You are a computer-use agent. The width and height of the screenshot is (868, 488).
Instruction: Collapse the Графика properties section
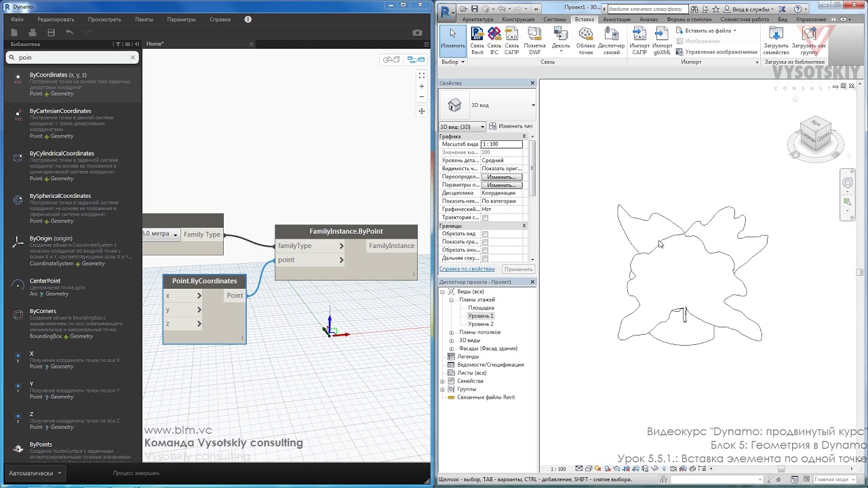[524, 136]
